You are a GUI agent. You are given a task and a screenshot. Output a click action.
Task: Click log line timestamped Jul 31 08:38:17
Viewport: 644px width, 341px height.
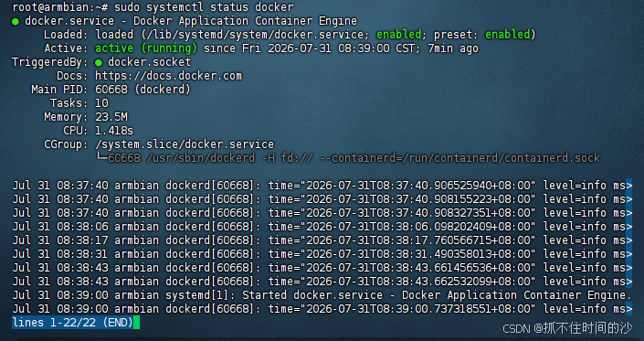tap(322, 240)
